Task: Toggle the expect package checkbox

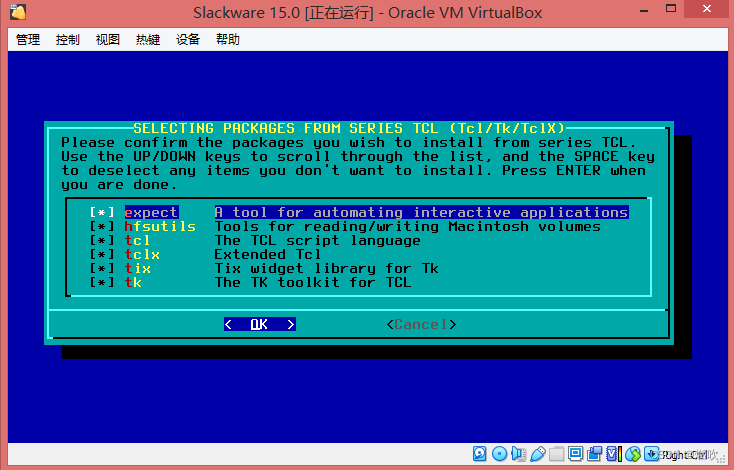Action: [102, 213]
